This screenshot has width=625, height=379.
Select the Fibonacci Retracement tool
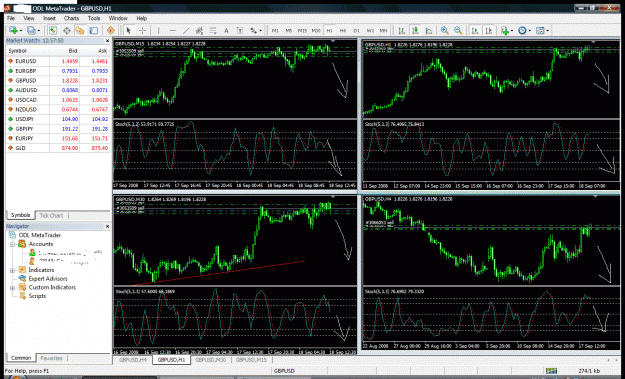pos(213,30)
